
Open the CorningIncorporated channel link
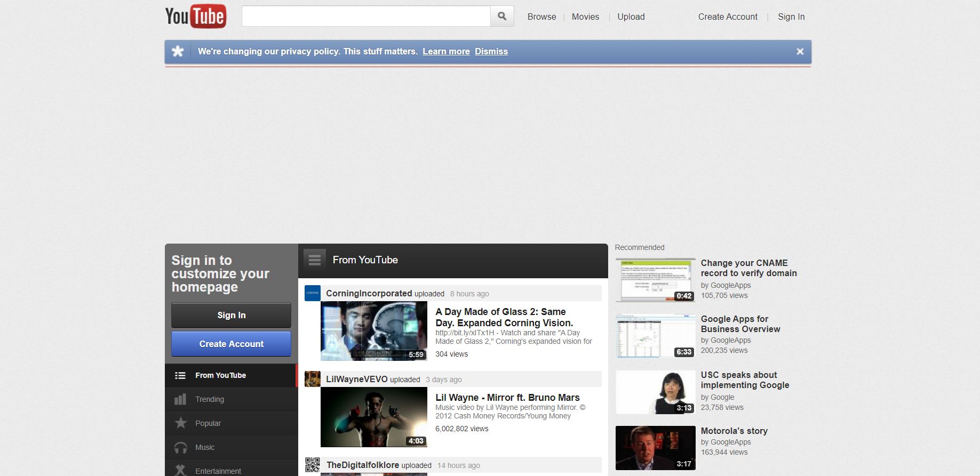pyautogui.click(x=369, y=293)
